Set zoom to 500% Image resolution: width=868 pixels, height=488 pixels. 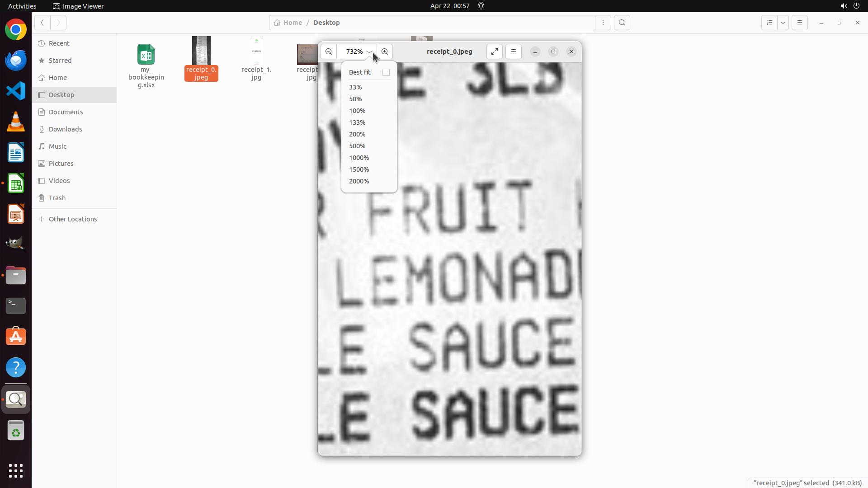357,146
